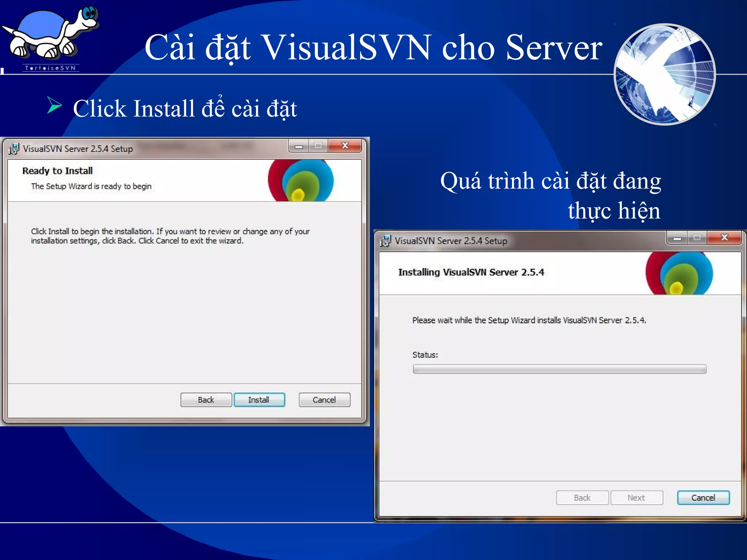Cancel the Ready to Install wizard
This screenshot has height=560, width=747.
[x=324, y=400]
